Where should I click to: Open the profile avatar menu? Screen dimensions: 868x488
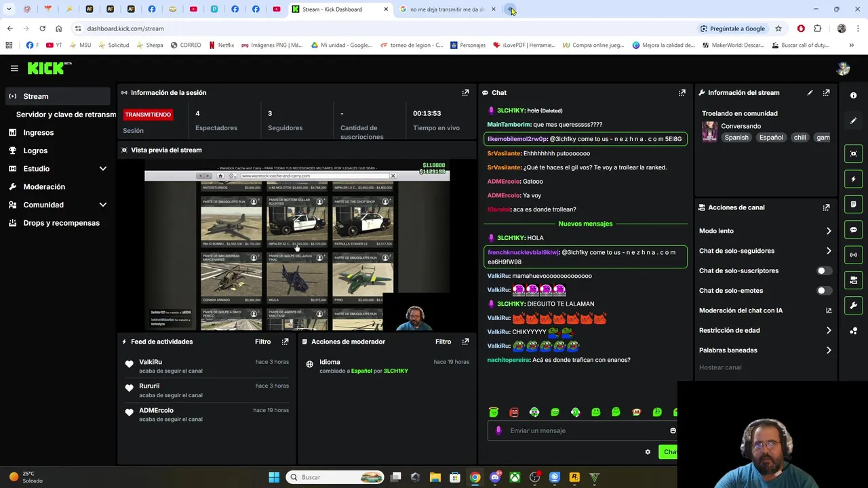tap(843, 68)
